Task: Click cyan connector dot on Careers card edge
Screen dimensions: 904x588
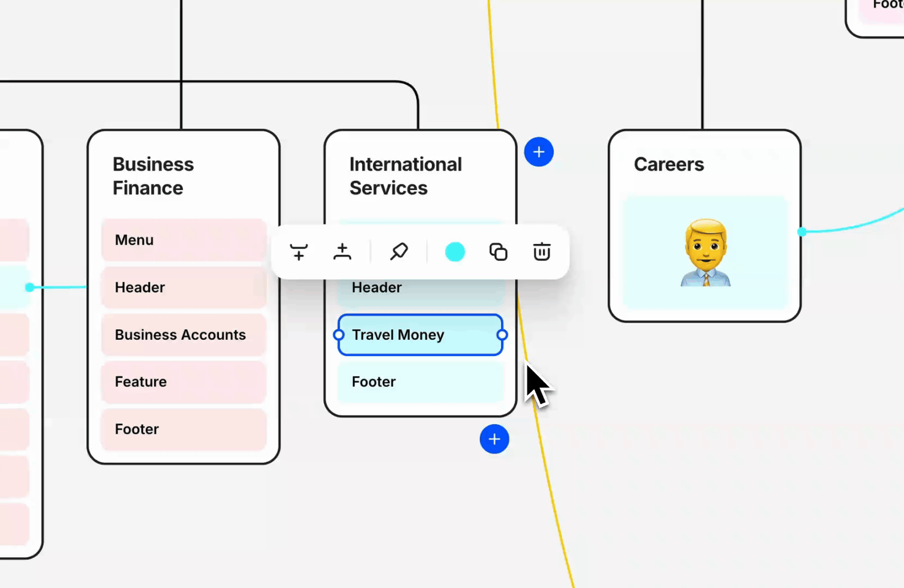Action: 802,232
